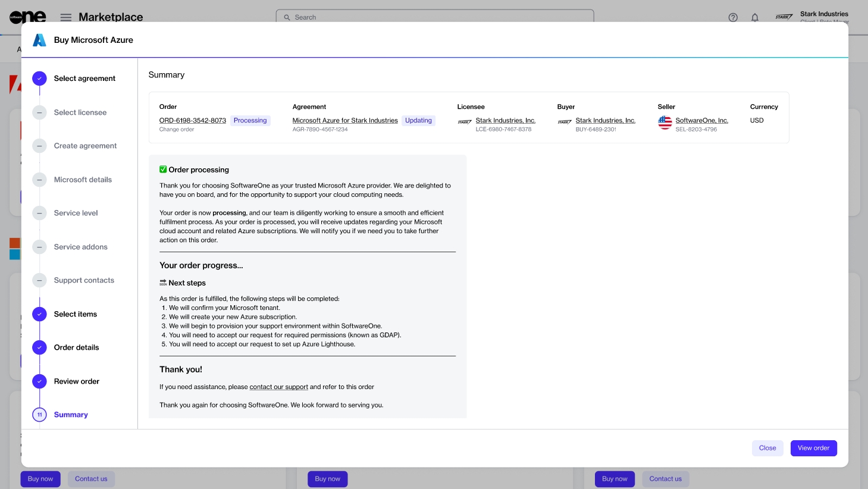Open order ORD-6198-3542-8073 link

(x=192, y=120)
